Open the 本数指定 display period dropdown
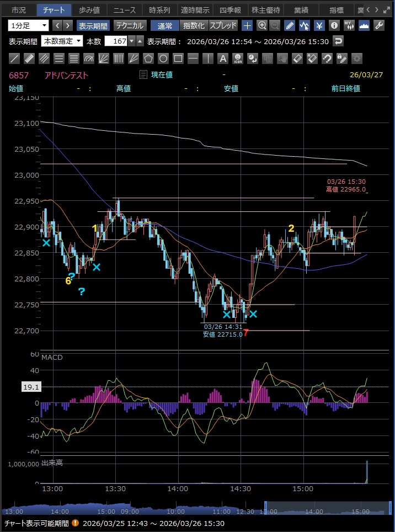The image size is (395, 532). (x=62, y=41)
